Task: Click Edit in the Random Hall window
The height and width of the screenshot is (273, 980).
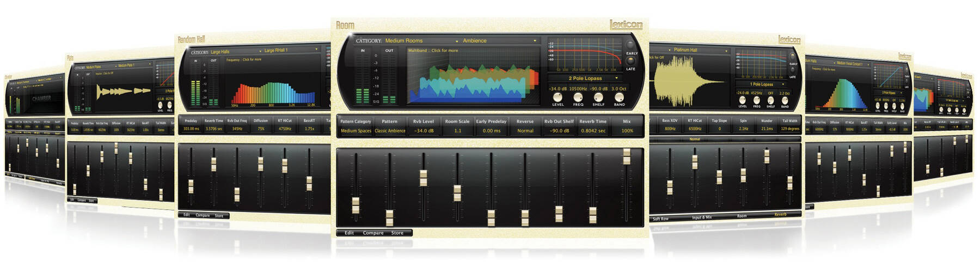Action: [186, 215]
